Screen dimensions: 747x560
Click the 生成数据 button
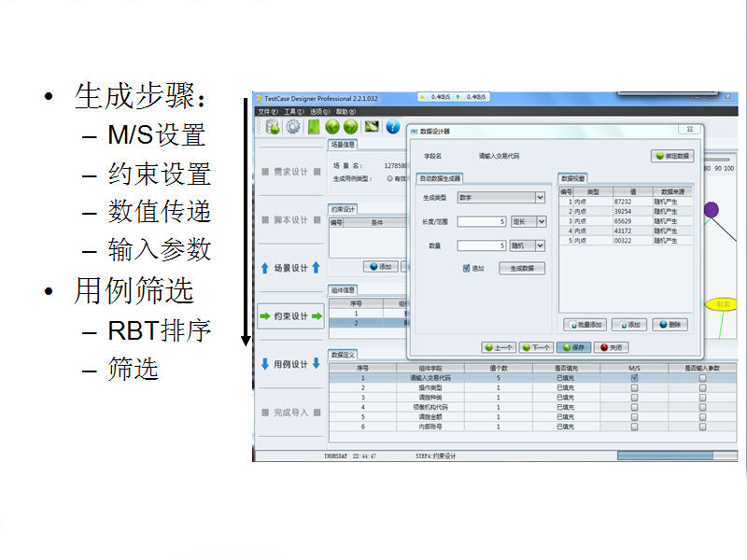(522, 269)
